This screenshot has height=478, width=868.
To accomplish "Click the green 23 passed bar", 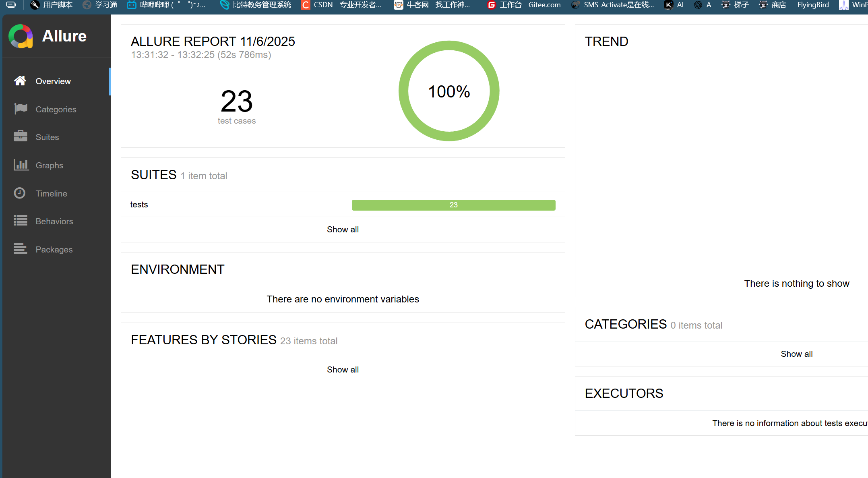I will click(453, 205).
